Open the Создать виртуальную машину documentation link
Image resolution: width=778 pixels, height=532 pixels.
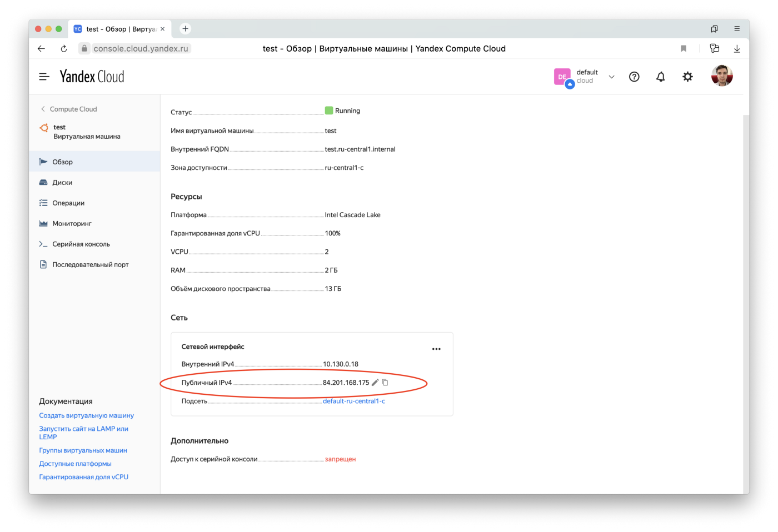[x=86, y=415]
